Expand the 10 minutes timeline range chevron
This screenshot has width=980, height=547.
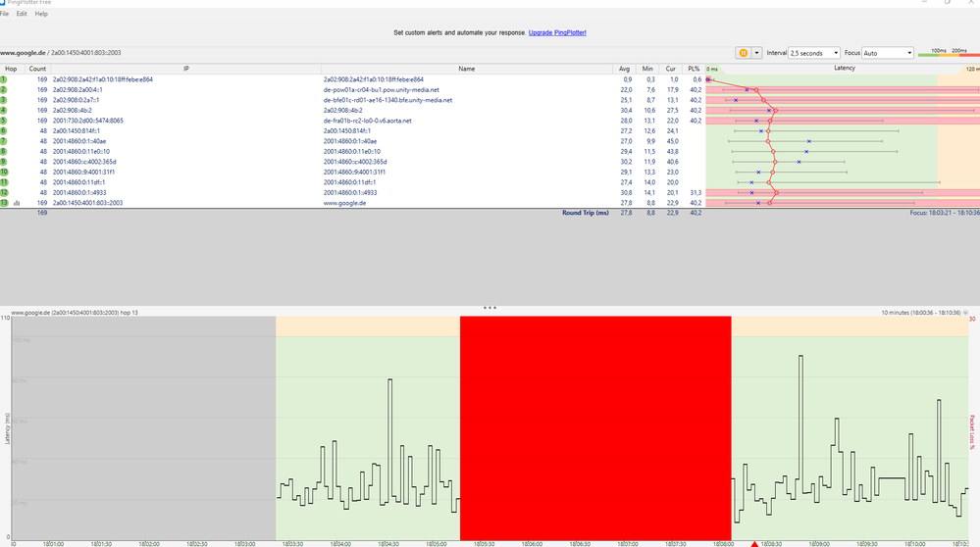tap(965, 313)
